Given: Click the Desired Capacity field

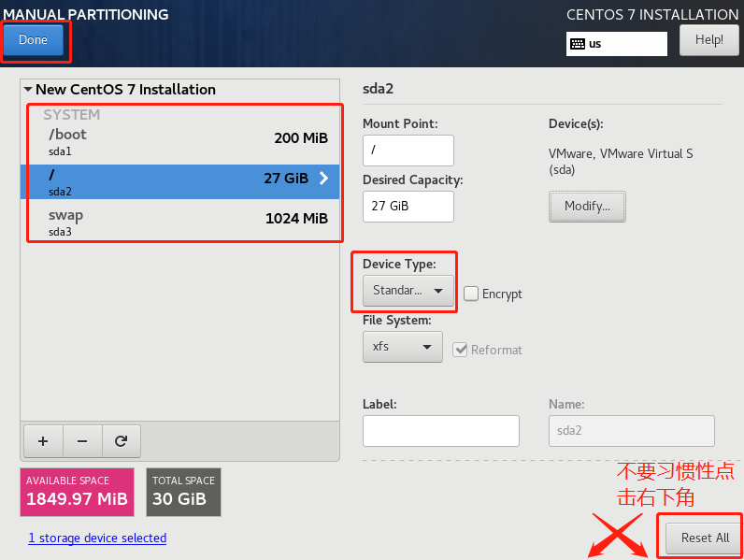Looking at the screenshot, I should point(408,207).
